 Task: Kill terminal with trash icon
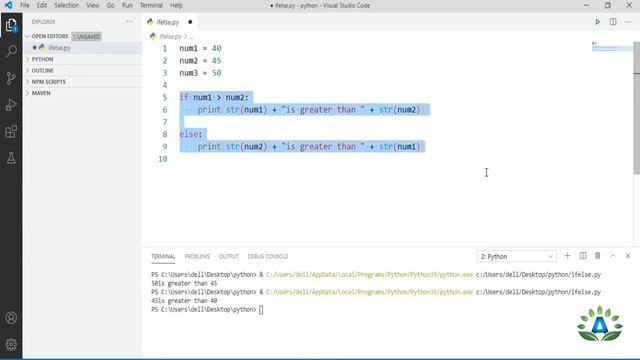click(598, 256)
